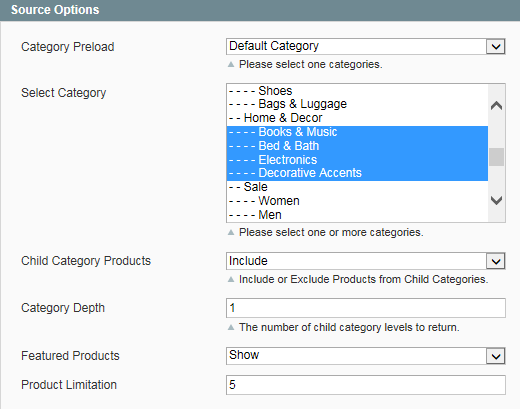This screenshot has height=409, width=520.
Task: Select the Men category under Sale
Action: pyautogui.click(x=357, y=215)
